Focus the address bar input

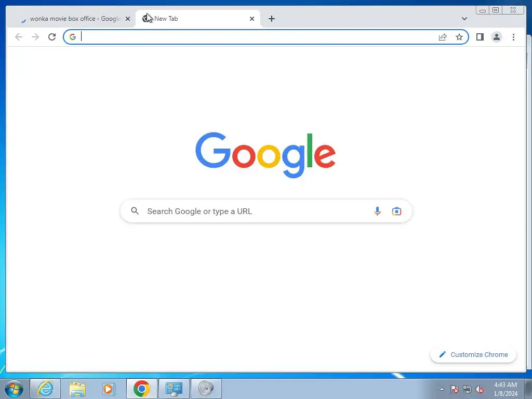tap(258, 37)
